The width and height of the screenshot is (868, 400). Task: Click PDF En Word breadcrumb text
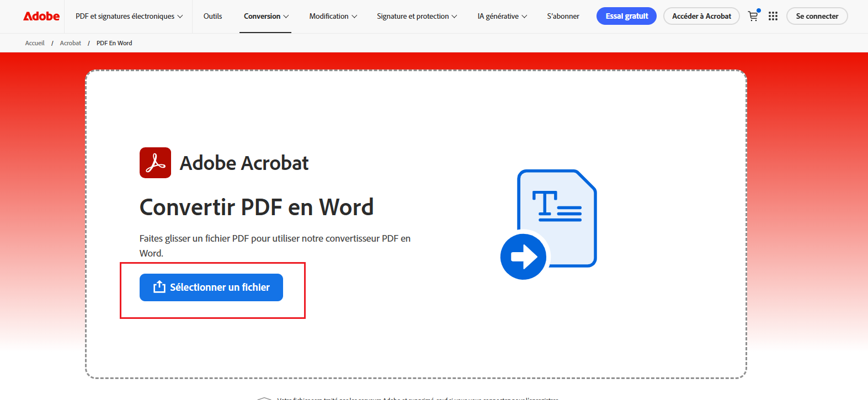point(114,43)
